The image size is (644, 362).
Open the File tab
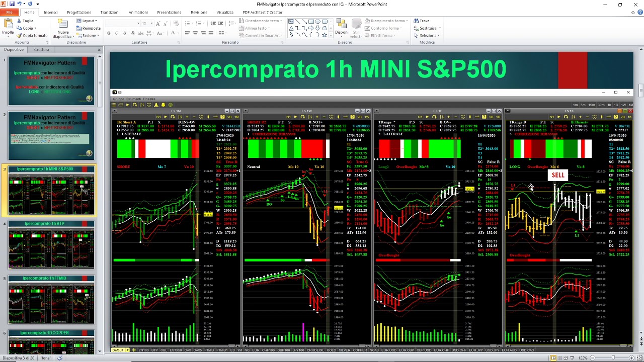pyautogui.click(x=9, y=12)
